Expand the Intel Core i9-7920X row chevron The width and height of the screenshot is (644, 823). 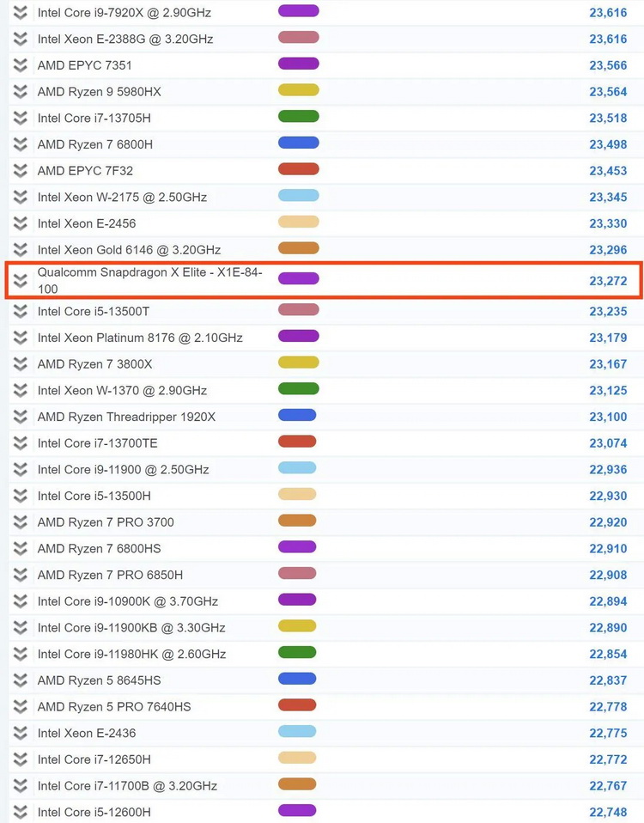click(21, 13)
